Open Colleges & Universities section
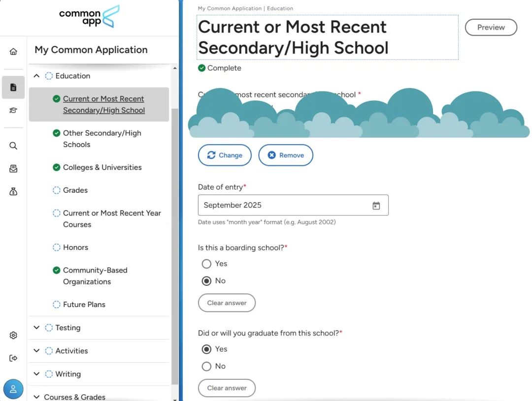532x401 pixels. pyautogui.click(x=102, y=167)
